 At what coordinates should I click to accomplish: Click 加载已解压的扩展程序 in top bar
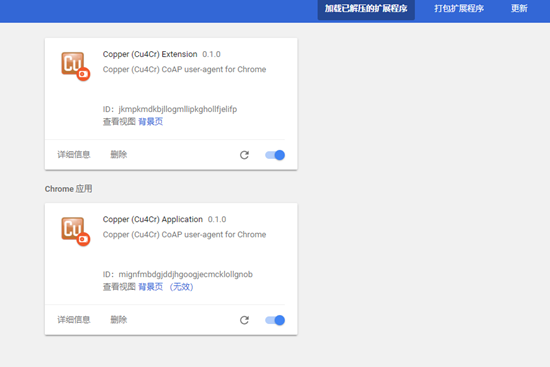366,8
